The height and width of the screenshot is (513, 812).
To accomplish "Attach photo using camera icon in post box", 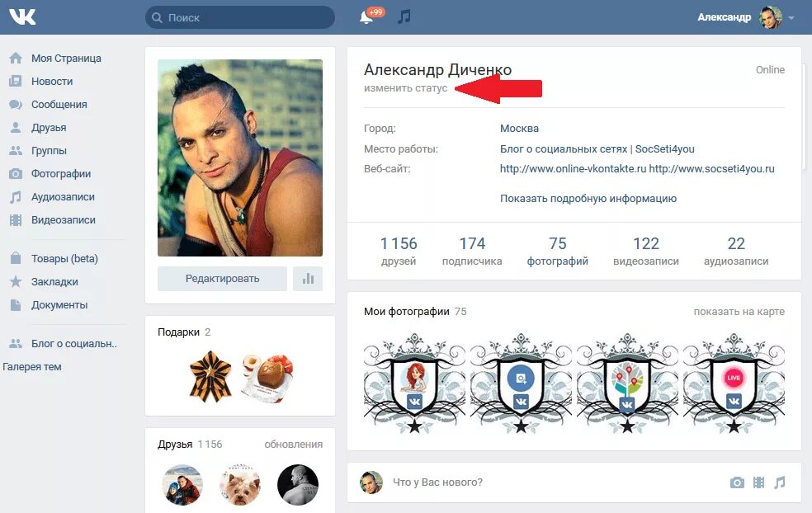I will [x=737, y=482].
